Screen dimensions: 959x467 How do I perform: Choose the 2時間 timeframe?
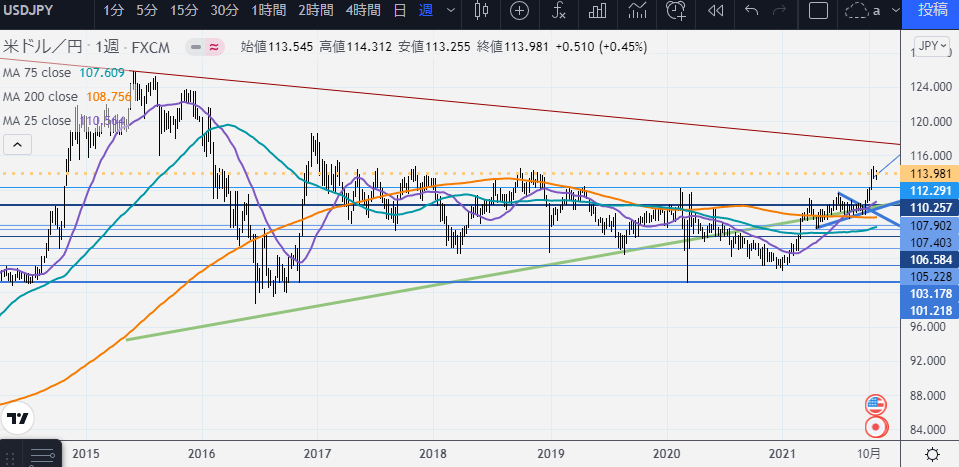[x=316, y=10]
